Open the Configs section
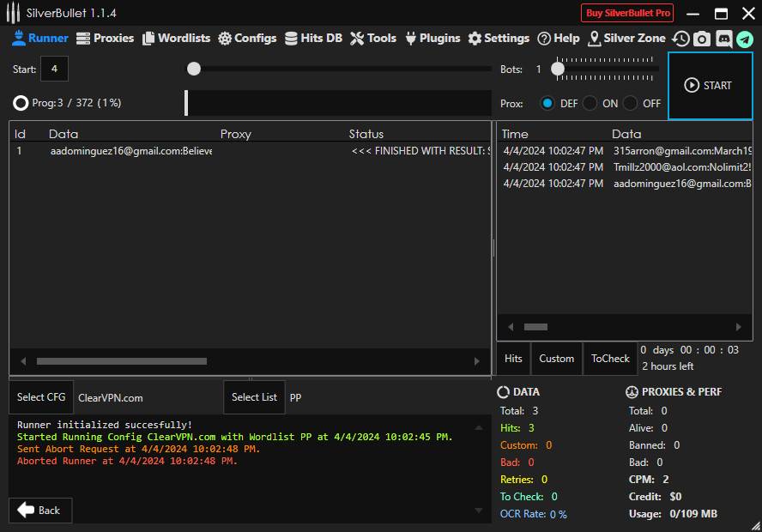762x532 pixels. pyautogui.click(x=247, y=38)
